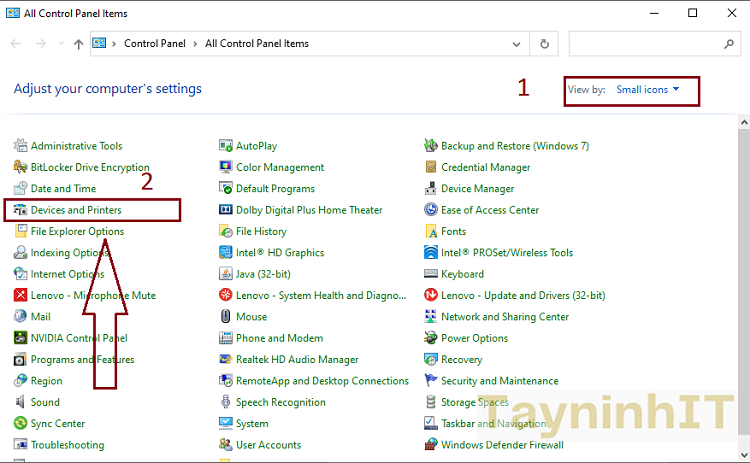Image resolution: width=750 pixels, height=463 pixels.
Task: Open the Sync Center icon
Action: [20, 424]
